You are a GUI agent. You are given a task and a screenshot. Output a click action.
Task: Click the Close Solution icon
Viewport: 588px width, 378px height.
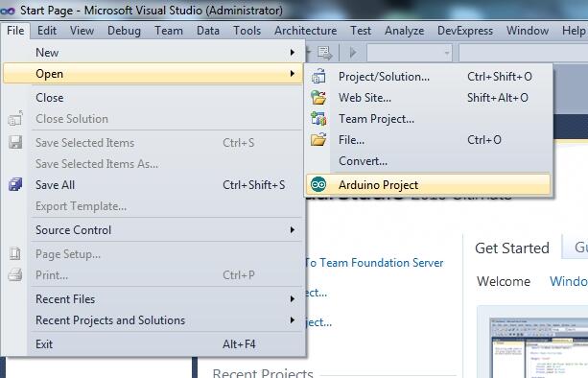click(x=15, y=119)
